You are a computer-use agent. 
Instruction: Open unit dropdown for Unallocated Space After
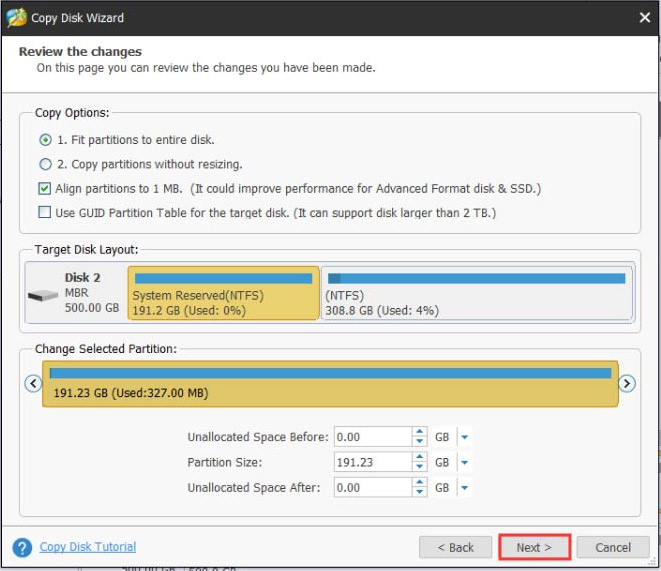465,487
